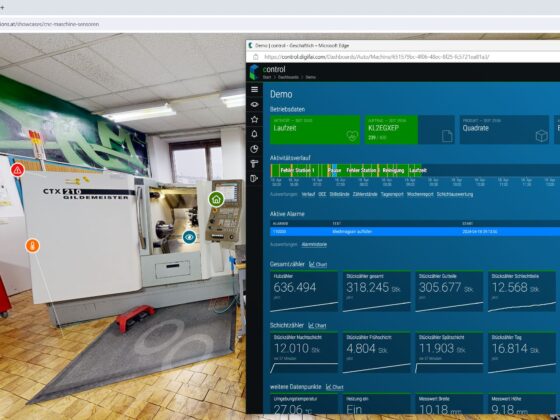Open the Schichtauswertung link
The height and width of the screenshot is (420, 560).
(455, 194)
